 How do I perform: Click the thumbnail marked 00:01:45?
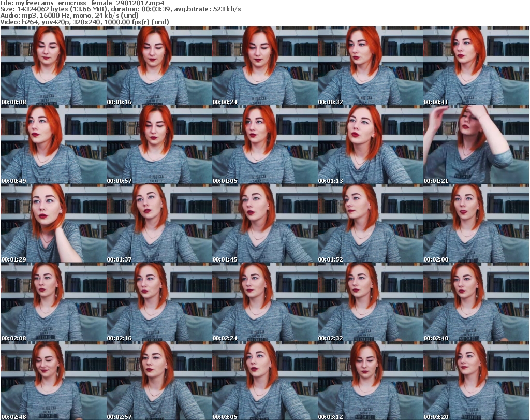[264, 224]
